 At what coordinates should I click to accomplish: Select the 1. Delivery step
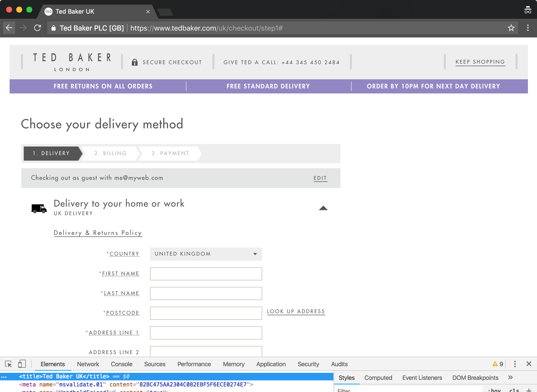(x=52, y=153)
